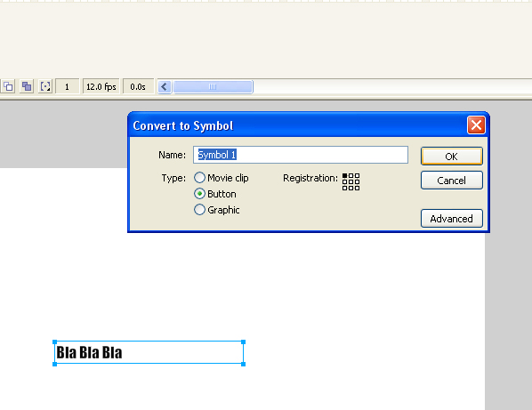Close the Convert to Symbol dialog
This screenshot has height=410, width=532.
(x=476, y=125)
